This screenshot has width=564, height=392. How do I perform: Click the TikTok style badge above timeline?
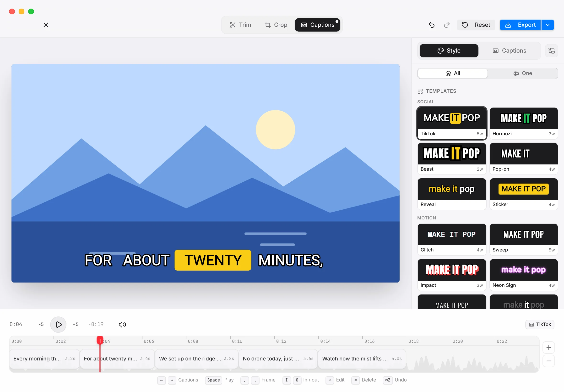540,324
